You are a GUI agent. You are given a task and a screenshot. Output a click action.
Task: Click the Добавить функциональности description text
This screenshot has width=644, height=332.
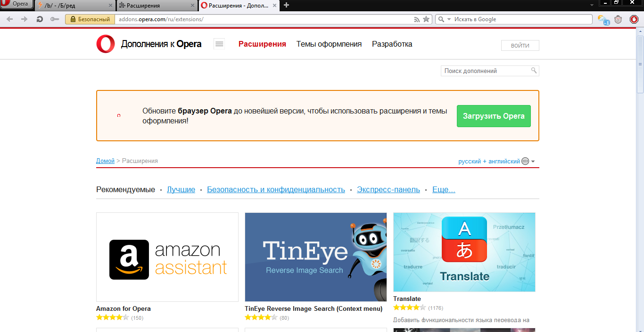click(462, 320)
